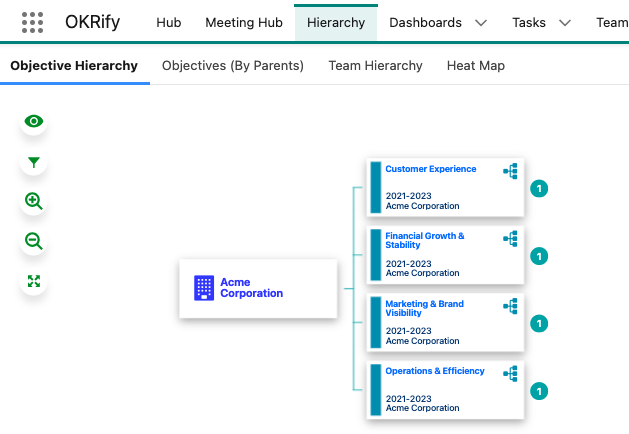Screen dimensions: 629x434
Task: Click hierarchy icon on Marketing & Brand card
Action: [510, 306]
